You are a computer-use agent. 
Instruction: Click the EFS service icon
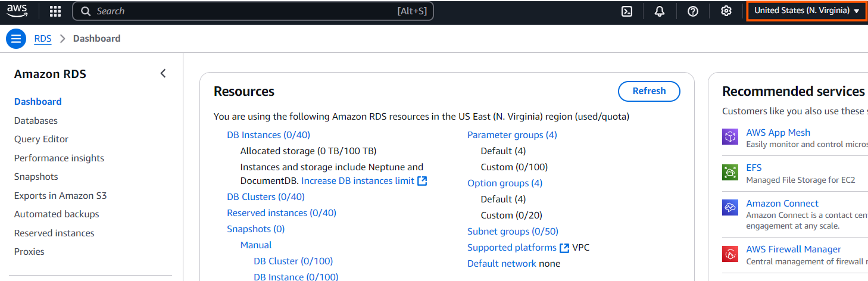click(x=730, y=173)
